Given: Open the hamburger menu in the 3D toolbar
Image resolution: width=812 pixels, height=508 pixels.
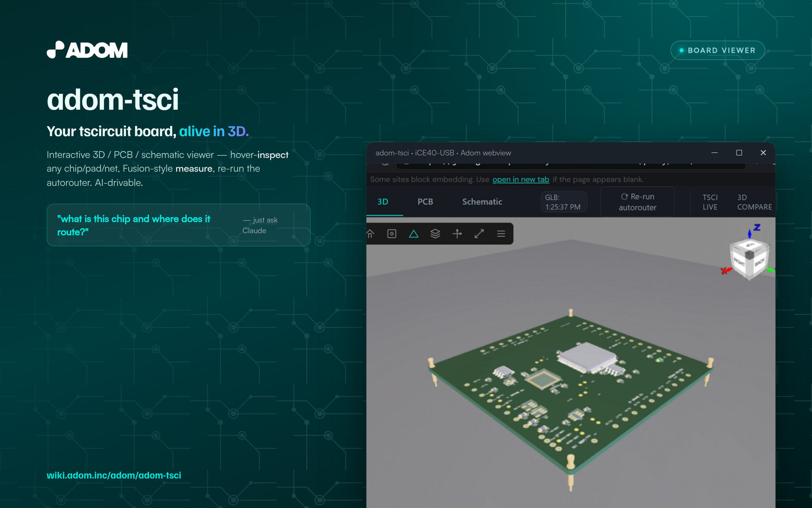Looking at the screenshot, I should click(x=501, y=234).
